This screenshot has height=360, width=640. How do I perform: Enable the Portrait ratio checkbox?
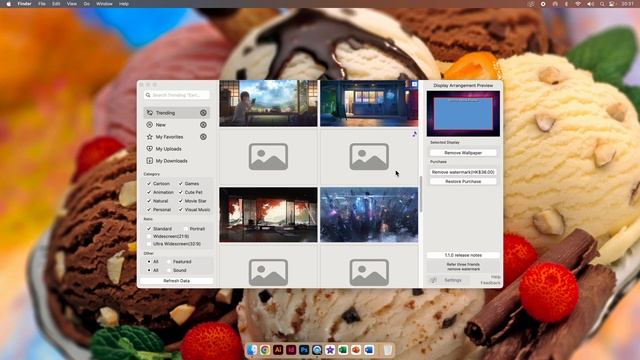pos(186,229)
